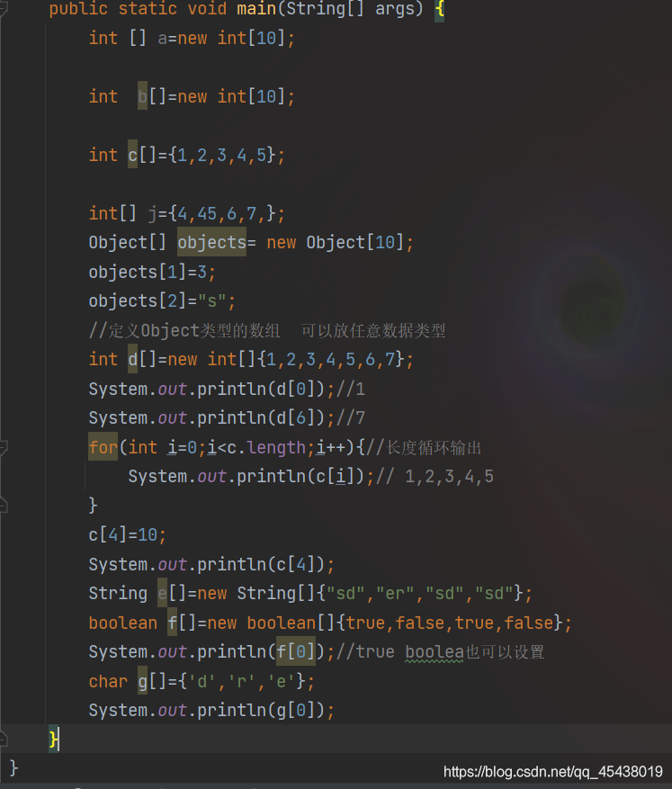
Task: Click fold end marker beside for loop's closing brace
Action: coord(3,506)
